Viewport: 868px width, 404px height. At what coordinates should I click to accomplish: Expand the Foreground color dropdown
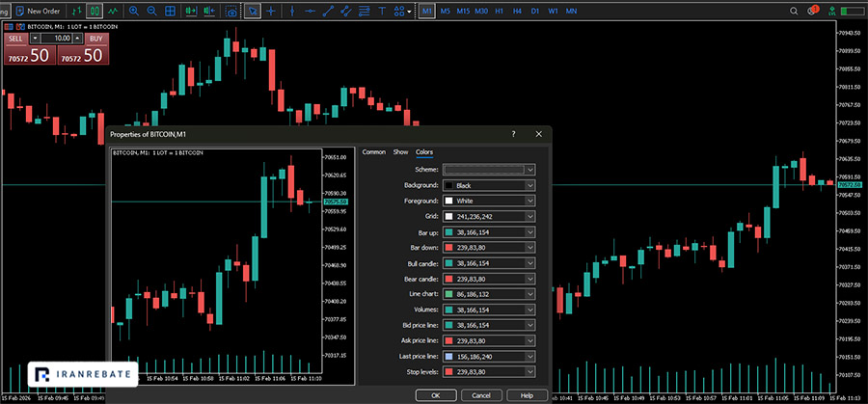point(489,201)
